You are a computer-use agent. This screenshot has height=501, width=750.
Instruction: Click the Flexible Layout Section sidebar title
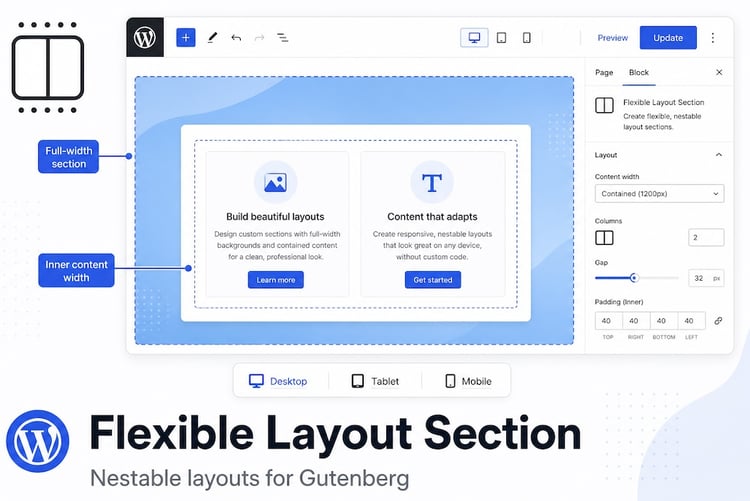[663, 102]
